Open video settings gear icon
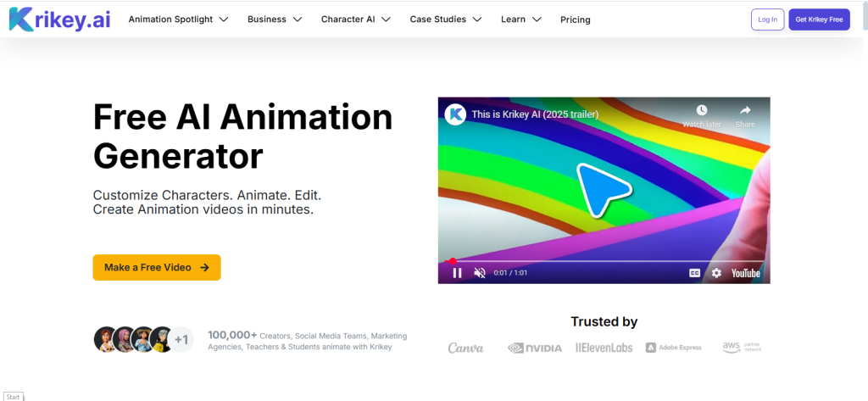Screen dimensions: 868x401 point(716,273)
